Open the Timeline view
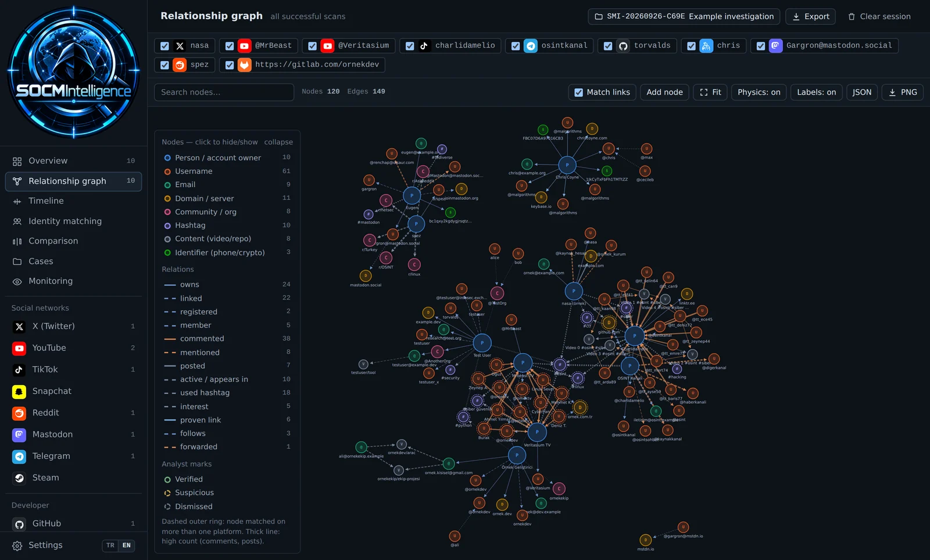 pyautogui.click(x=73, y=201)
